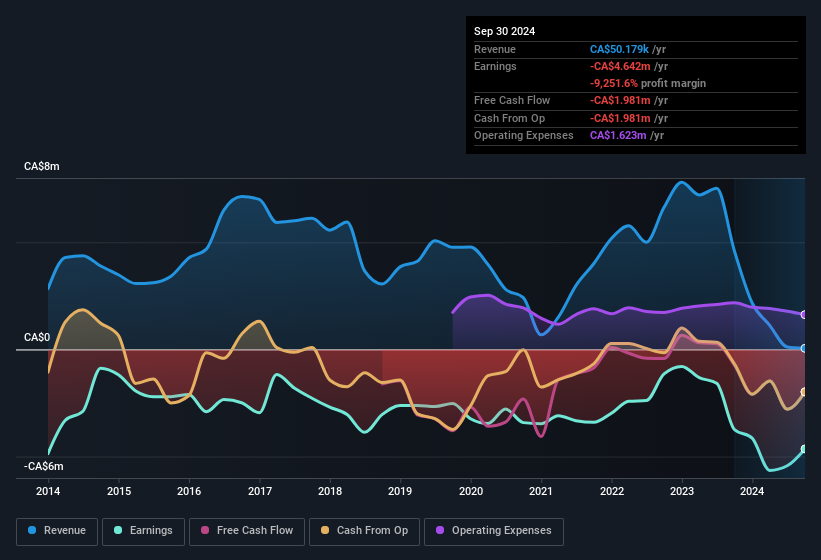Screen dimensions: 821x560
Task: Click the Free Cash Flow -CA$1.981m value
Action: click(x=620, y=100)
